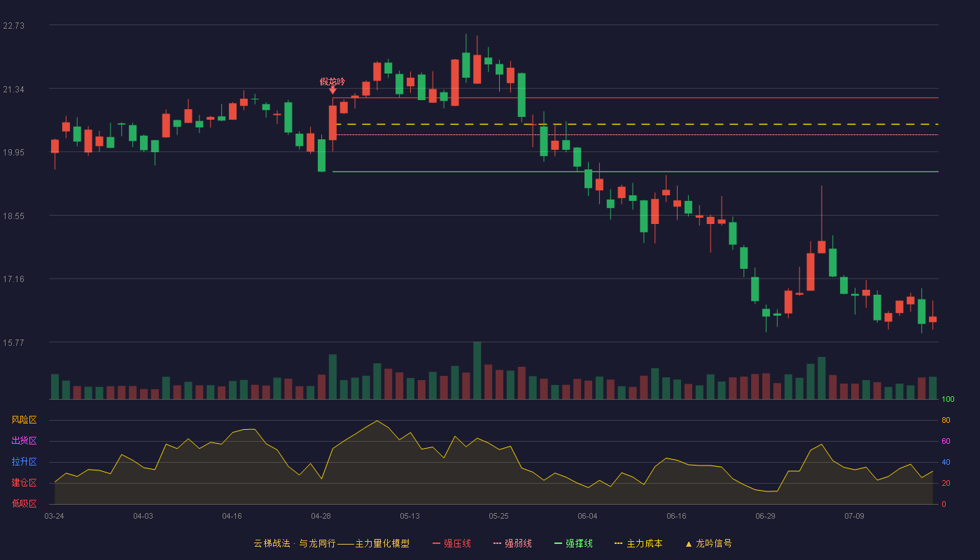The width and height of the screenshot is (980, 560).
Task: Click the tallest volume bar
Action: coord(477,370)
